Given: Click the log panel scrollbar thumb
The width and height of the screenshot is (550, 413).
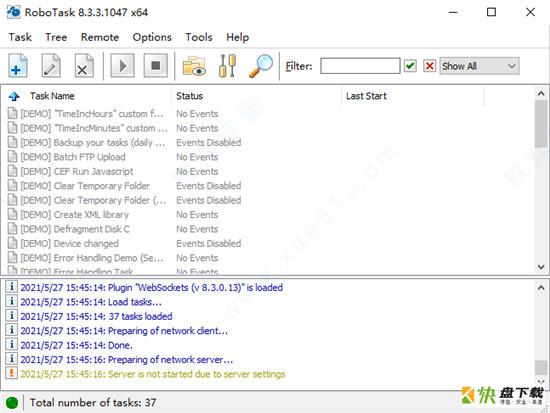Looking at the screenshot, I should point(541,368).
